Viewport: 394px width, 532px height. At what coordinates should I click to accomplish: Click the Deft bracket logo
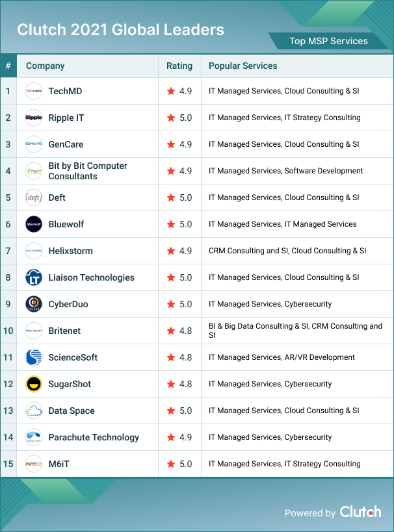34,197
